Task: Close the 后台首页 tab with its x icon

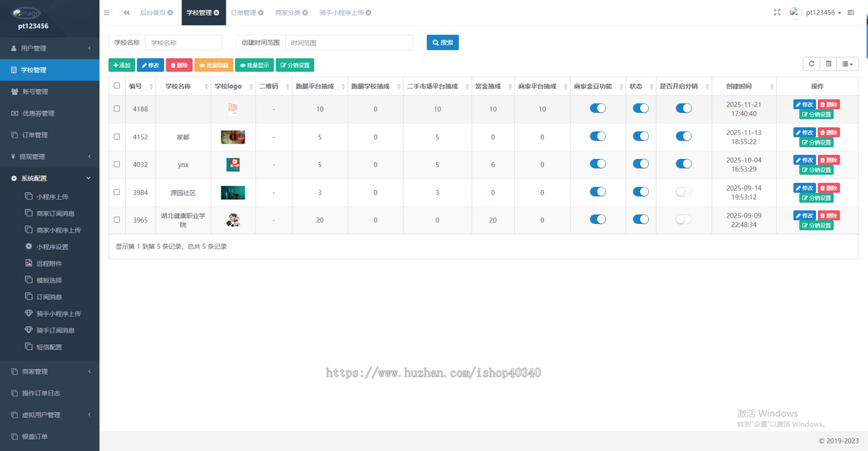Action: tap(170, 13)
